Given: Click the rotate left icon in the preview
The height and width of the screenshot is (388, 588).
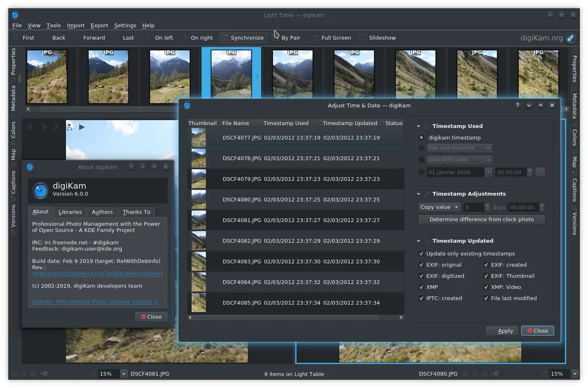Looking at the screenshot, I should (31, 127).
